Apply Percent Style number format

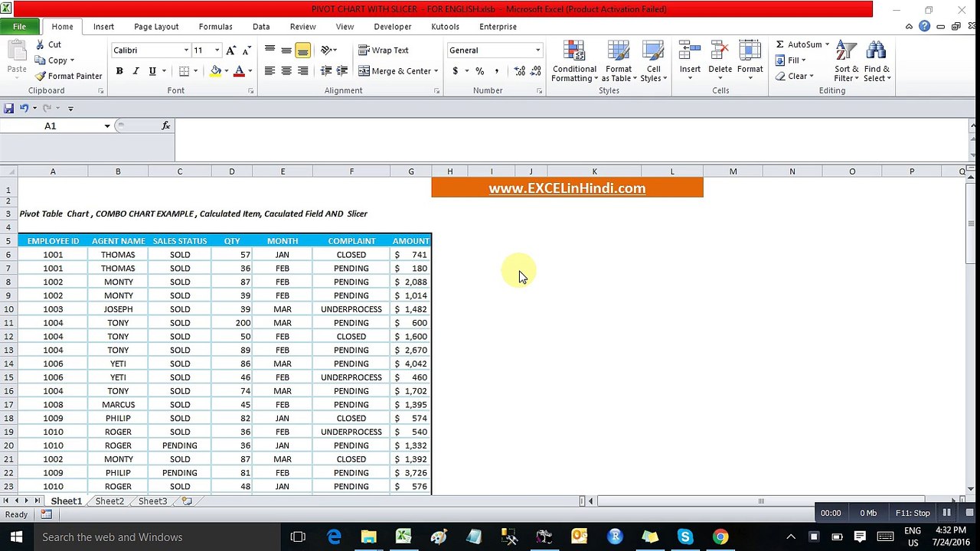(479, 71)
